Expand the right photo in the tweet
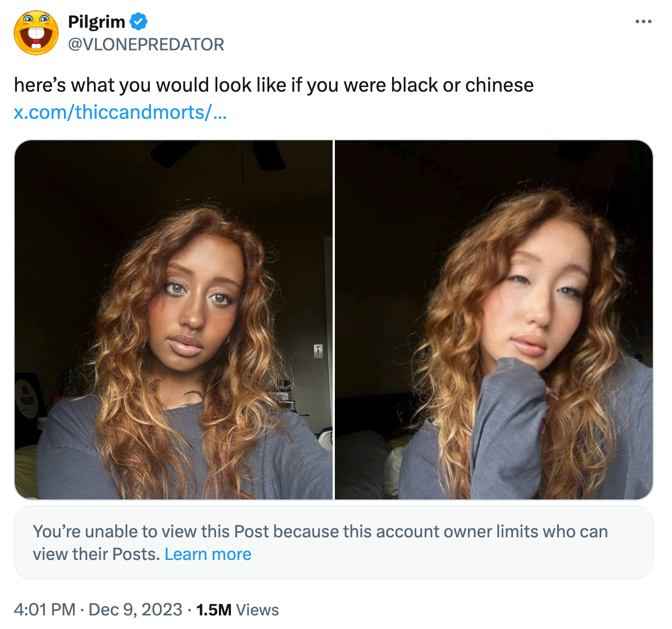The image size is (672, 629). [494, 320]
